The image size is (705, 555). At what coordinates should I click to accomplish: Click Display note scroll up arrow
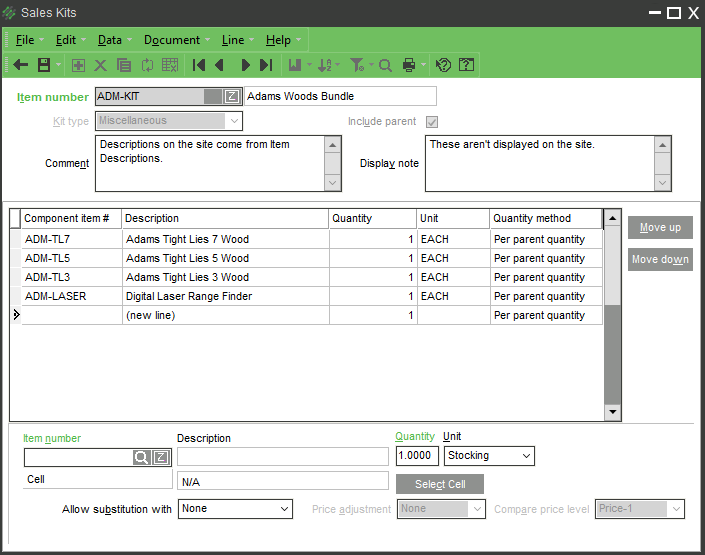click(662, 145)
